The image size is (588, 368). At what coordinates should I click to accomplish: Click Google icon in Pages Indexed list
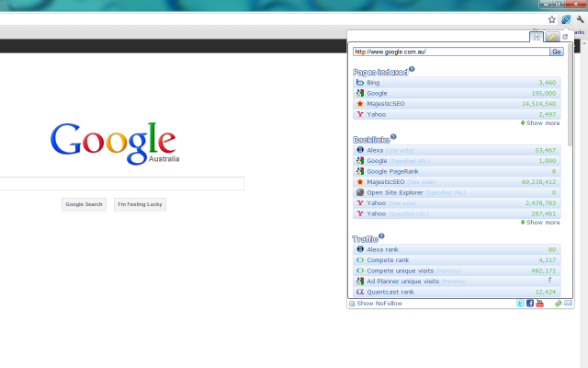coord(360,93)
